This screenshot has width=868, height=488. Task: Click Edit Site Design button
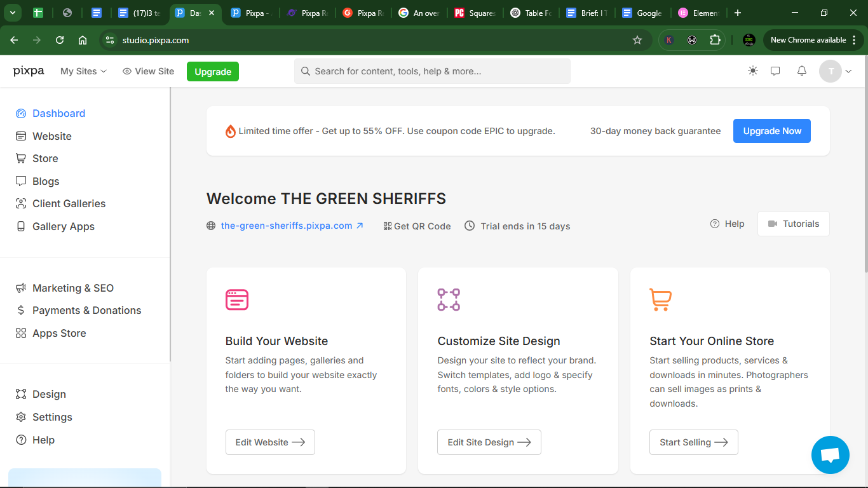tap(489, 442)
